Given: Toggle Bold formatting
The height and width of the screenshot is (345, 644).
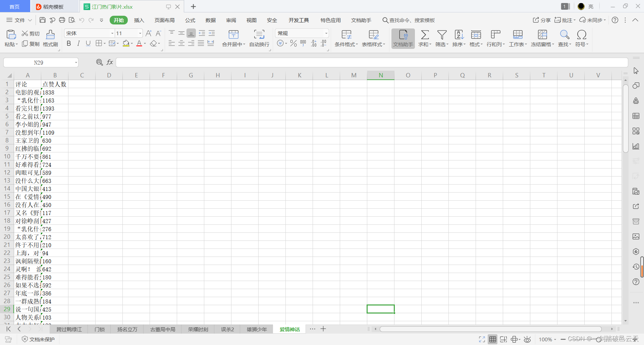Looking at the screenshot, I should 69,43.
